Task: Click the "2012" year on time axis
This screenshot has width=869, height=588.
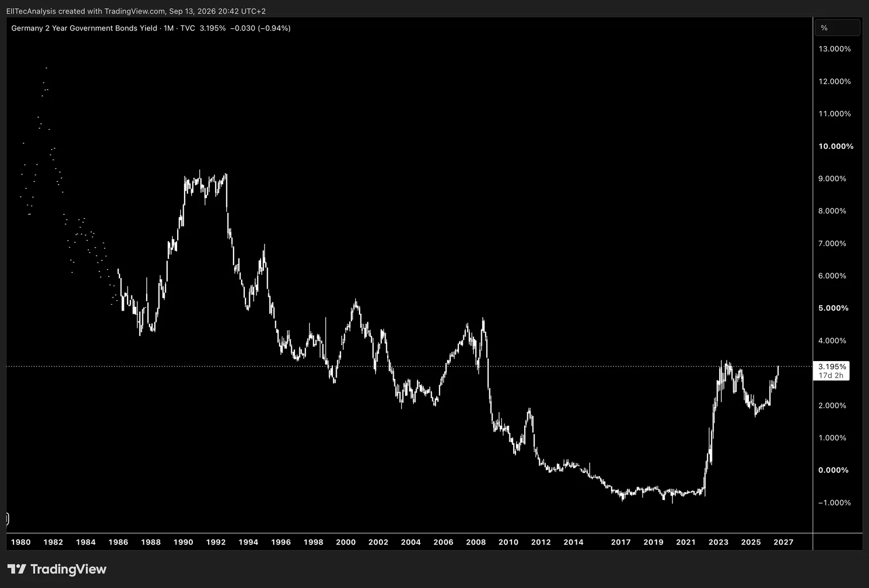Action: pyautogui.click(x=541, y=542)
